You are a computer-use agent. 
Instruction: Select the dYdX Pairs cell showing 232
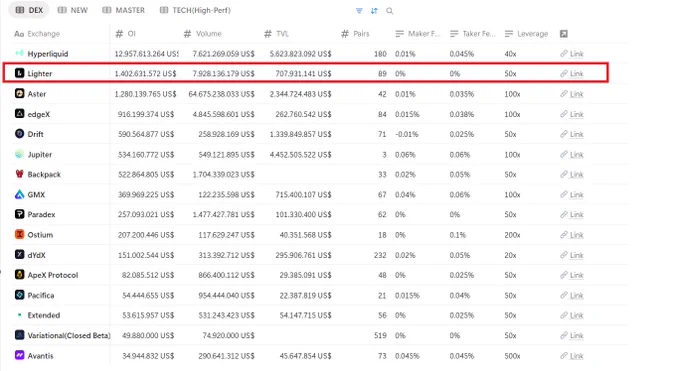coord(380,255)
